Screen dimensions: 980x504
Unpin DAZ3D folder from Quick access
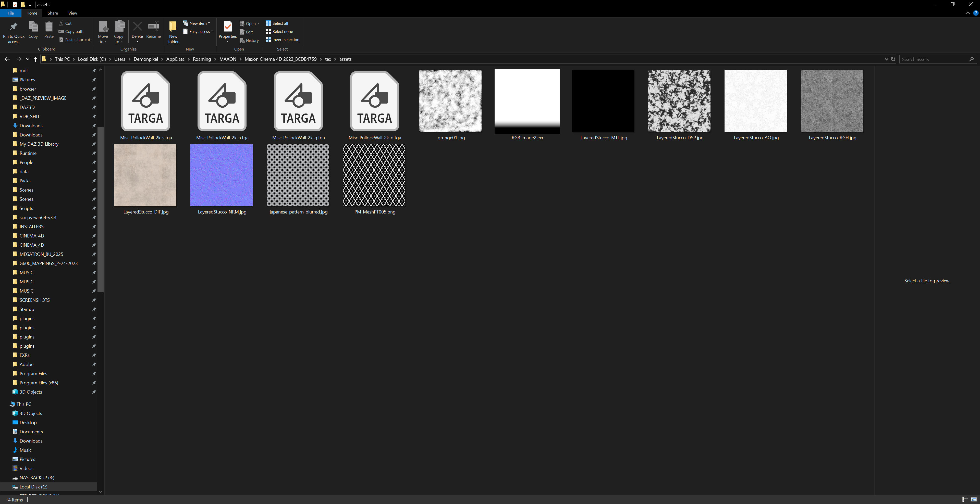[x=94, y=108]
